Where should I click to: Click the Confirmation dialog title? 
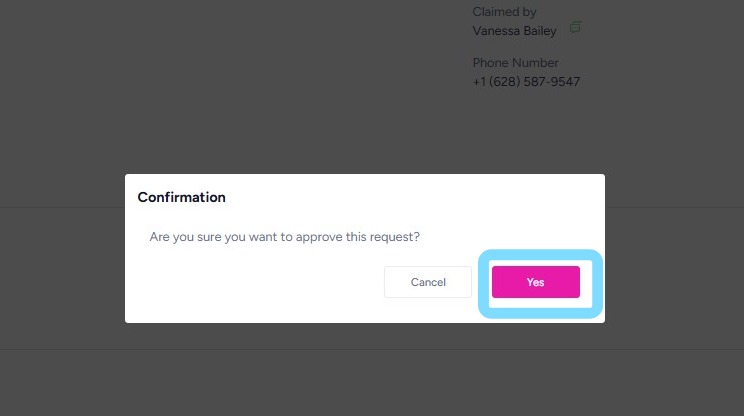coord(181,197)
